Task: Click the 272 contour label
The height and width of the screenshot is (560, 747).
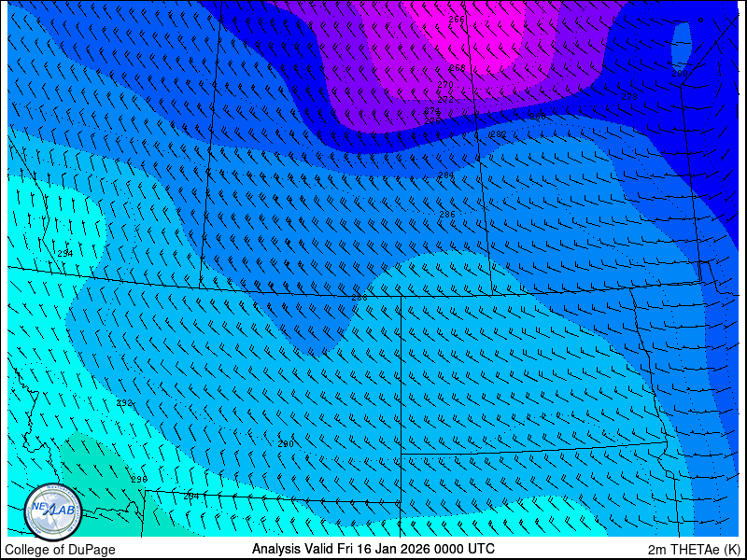Action: (445, 100)
